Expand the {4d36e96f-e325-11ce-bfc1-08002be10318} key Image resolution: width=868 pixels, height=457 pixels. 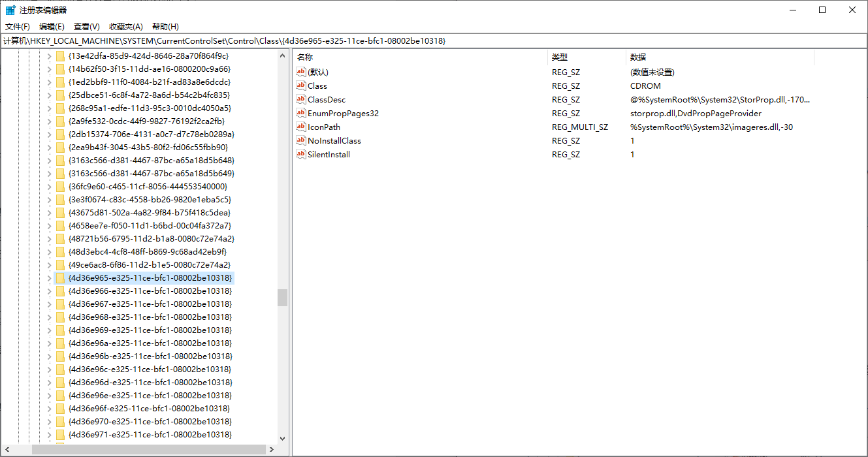click(x=49, y=409)
